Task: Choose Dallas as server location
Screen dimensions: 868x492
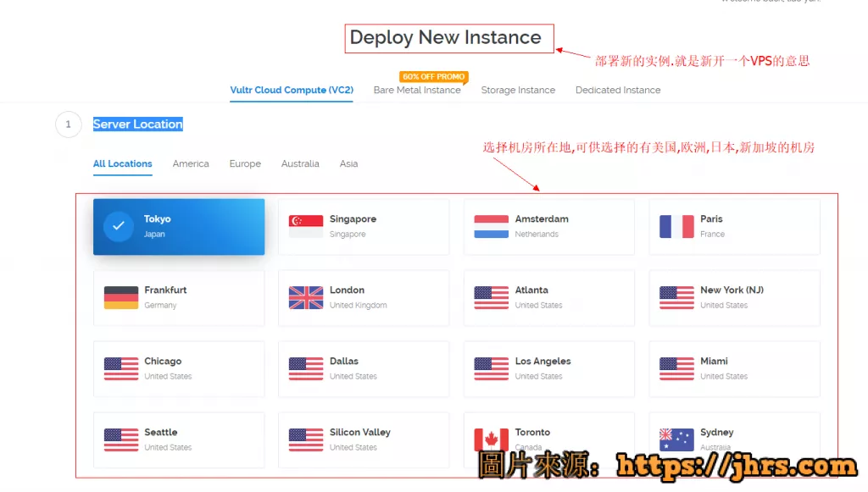Action: pos(364,369)
